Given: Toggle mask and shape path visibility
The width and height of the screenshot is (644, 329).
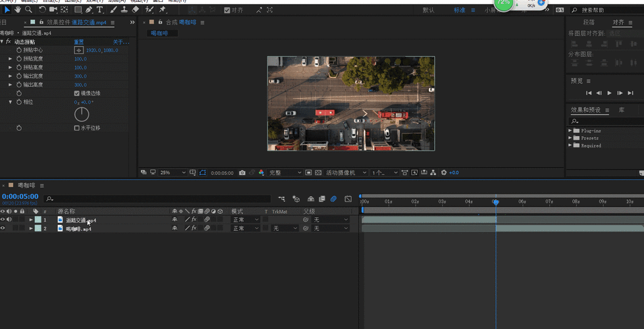Looking at the screenshot, I should coord(202,172).
